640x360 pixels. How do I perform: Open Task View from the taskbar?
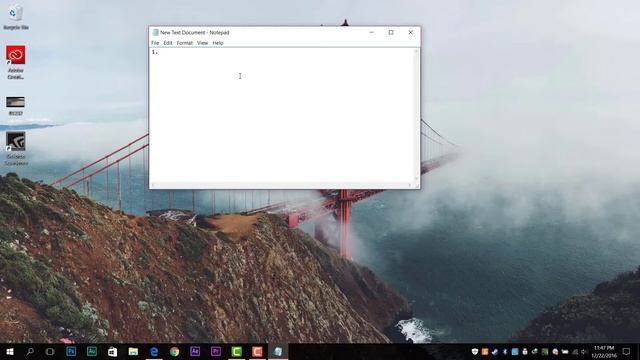[50, 351]
